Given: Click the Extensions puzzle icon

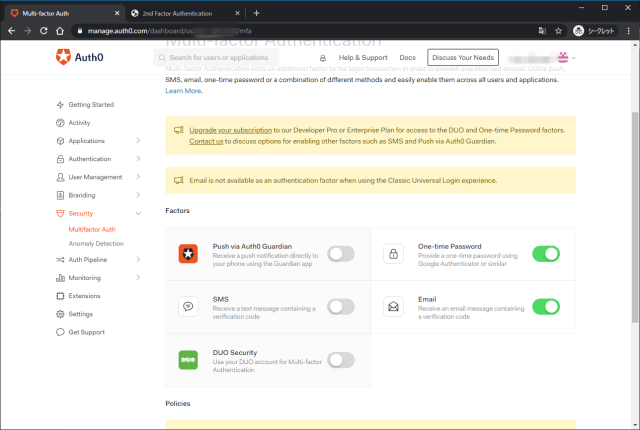Looking at the screenshot, I should (x=60, y=296).
